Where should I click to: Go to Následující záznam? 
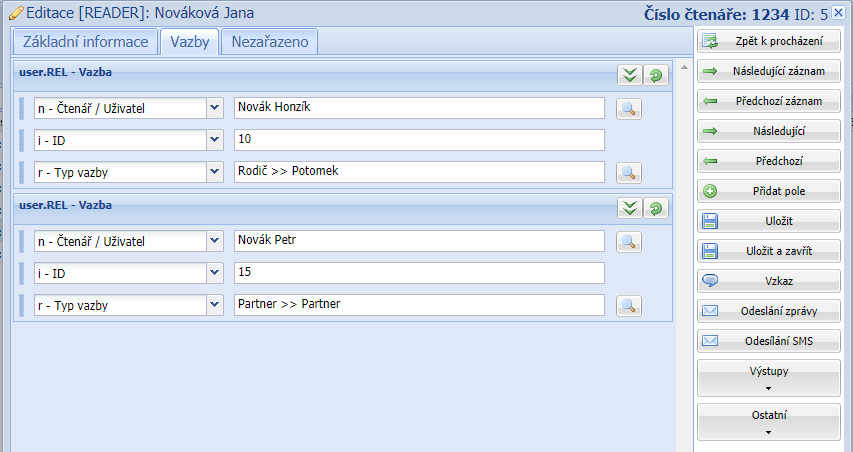[768, 72]
